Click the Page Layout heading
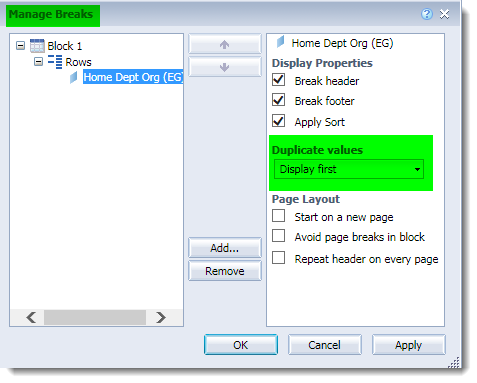This screenshot has height=383, width=477. pos(306,199)
